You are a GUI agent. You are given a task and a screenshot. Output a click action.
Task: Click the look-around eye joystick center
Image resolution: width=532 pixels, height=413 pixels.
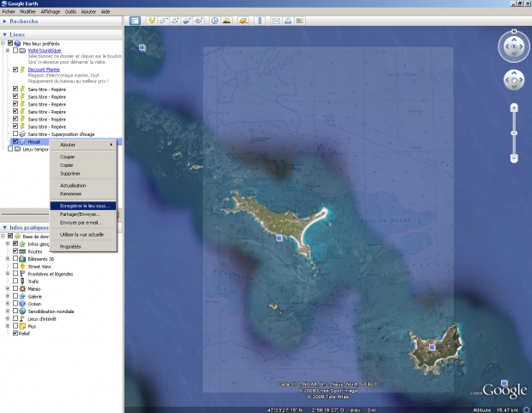tap(514, 46)
